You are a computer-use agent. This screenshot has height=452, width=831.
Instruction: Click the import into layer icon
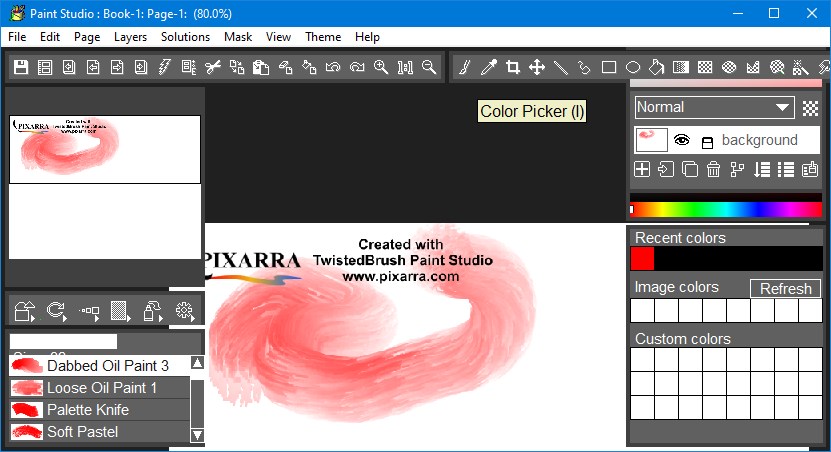click(x=666, y=170)
